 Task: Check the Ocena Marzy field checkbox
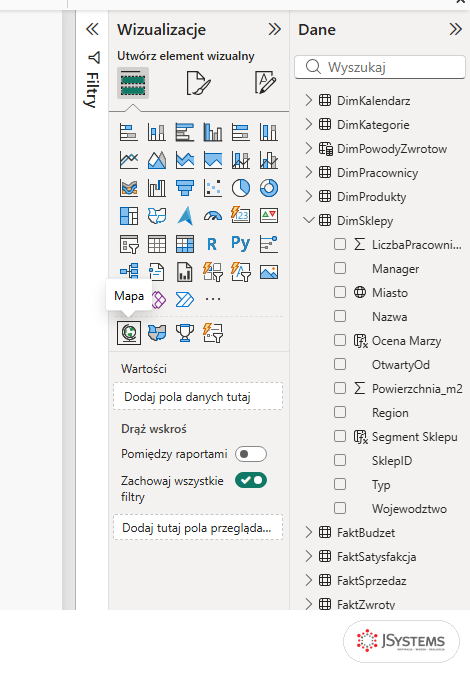click(340, 340)
